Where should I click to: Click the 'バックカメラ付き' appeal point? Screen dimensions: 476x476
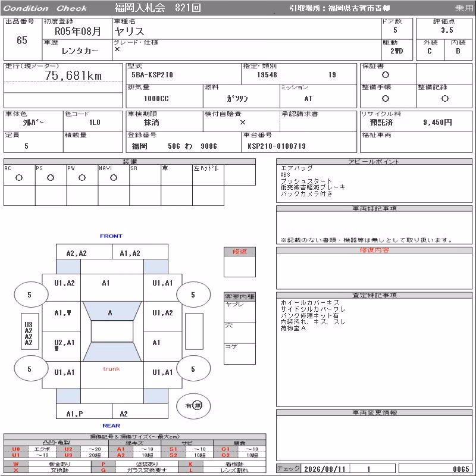click(306, 194)
